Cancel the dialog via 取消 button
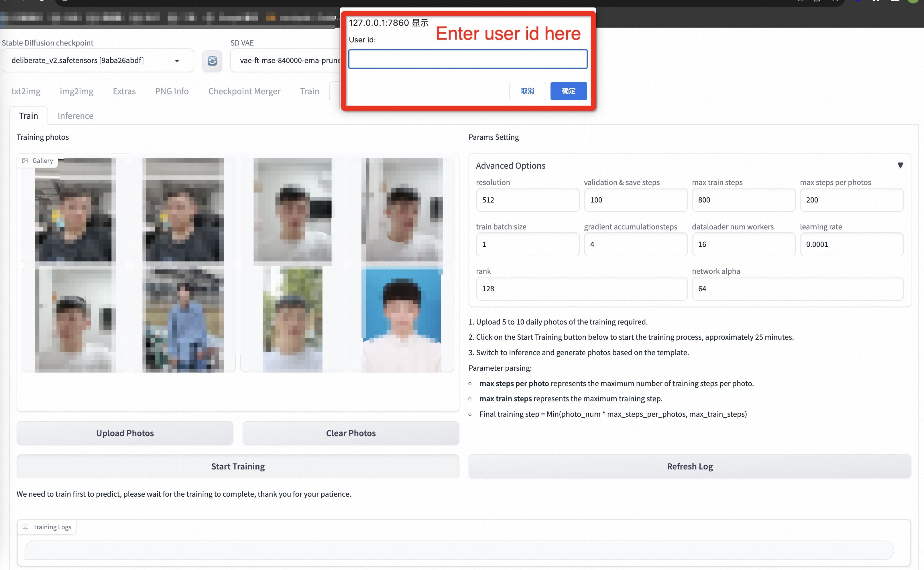Screen dimensions: 924x570 tap(527, 91)
